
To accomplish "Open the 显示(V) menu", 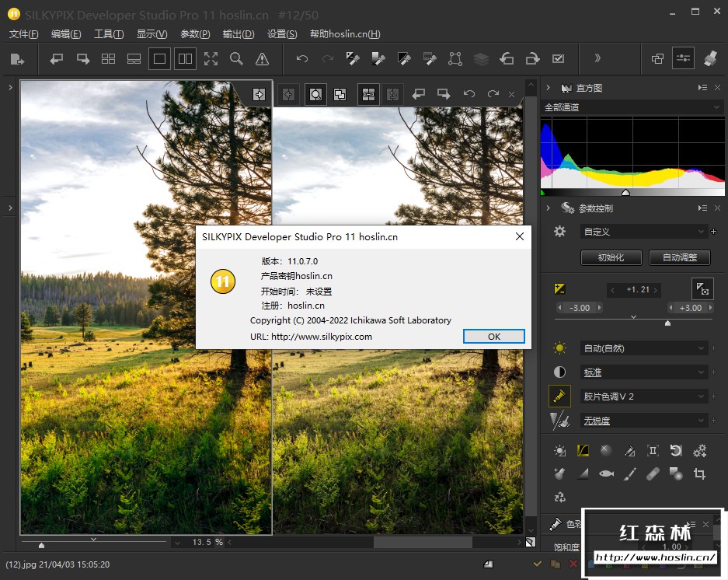I will [152, 34].
